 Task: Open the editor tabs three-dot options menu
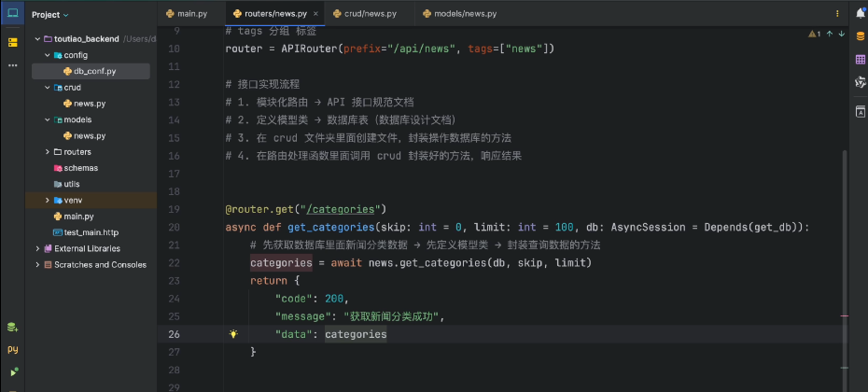pos(837,13)
